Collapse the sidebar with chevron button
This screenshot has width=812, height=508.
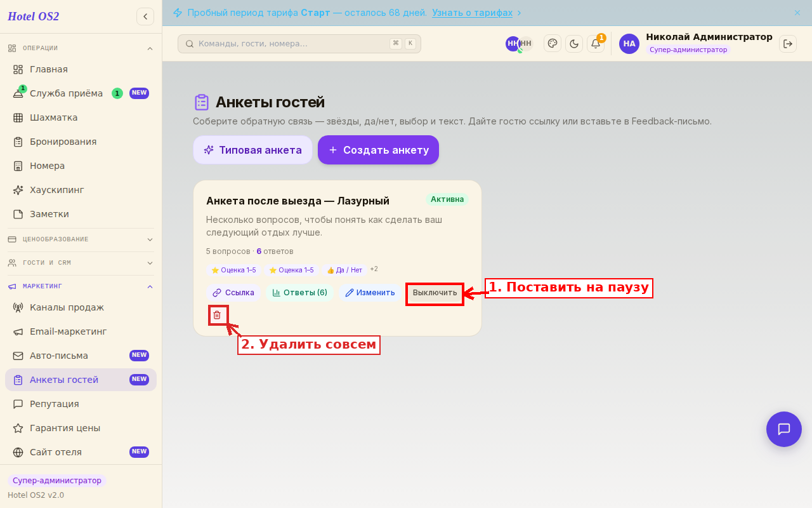pyautogui.click(x=145, y=17)
